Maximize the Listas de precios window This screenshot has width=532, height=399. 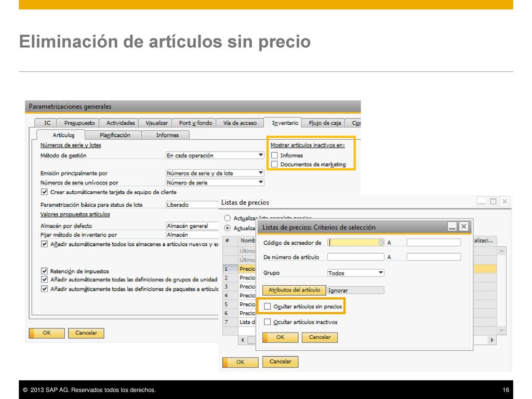coord(494,202)
